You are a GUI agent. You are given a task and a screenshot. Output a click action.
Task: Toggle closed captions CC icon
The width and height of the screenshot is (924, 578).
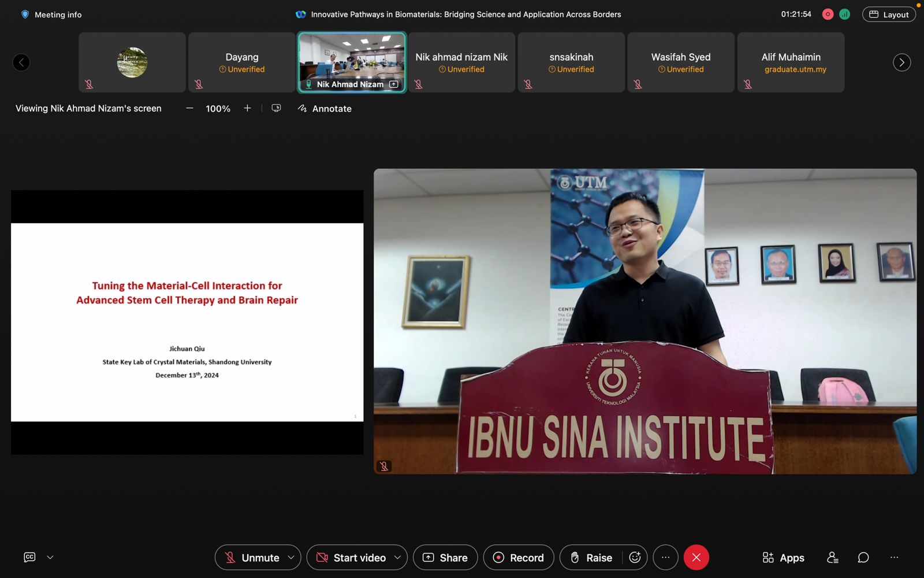pyautogui.click(x=29, y=557)
